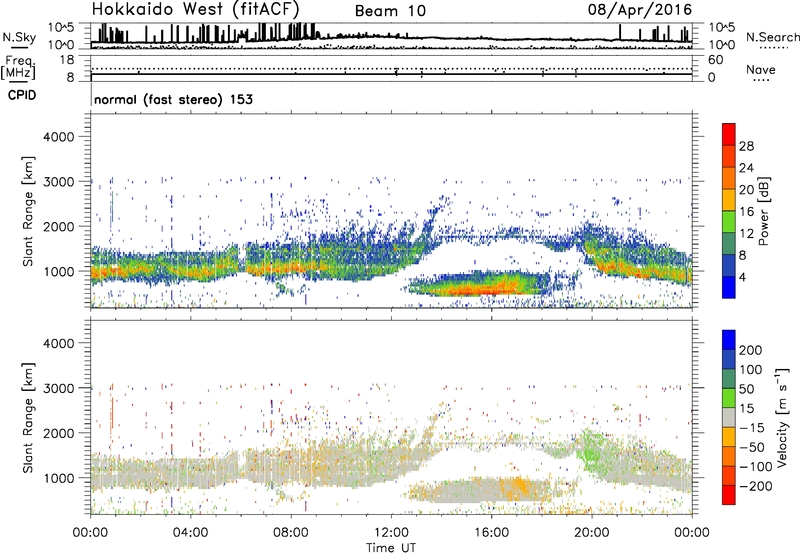Click 'normal (fast stereo) 153' text
The width and height of the screenshot is (800, 554).
(x=173, y=99)
